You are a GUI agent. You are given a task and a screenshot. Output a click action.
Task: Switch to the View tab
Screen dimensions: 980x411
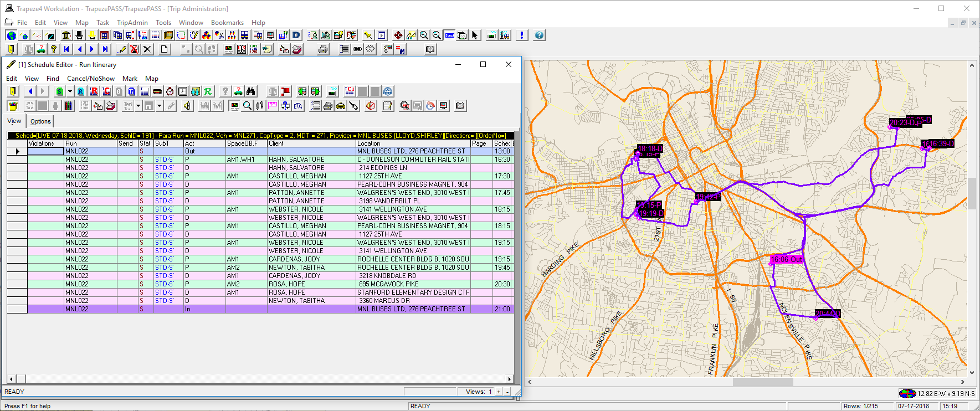[x=14, y=121]
